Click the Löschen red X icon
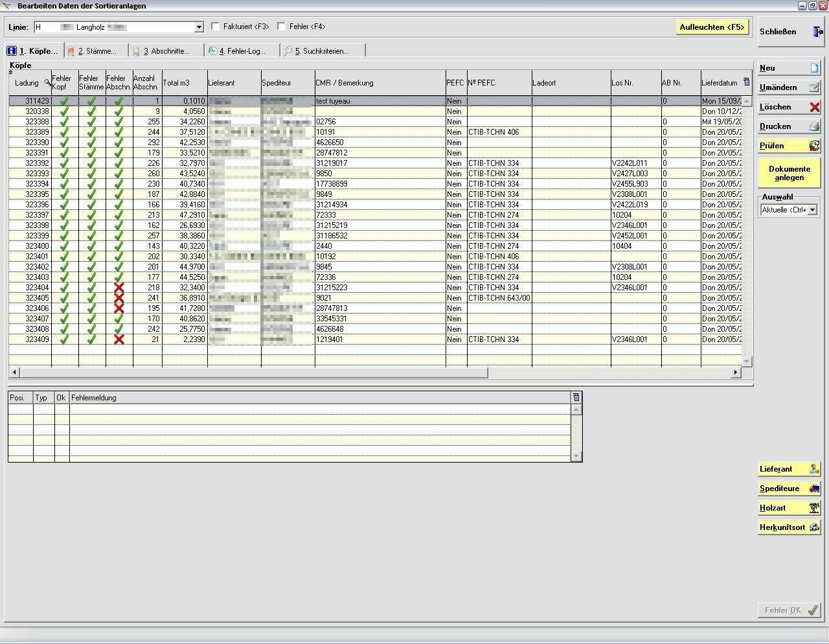Screen dimensions: 829x644 pyautogui.click(x=814, y=107)
